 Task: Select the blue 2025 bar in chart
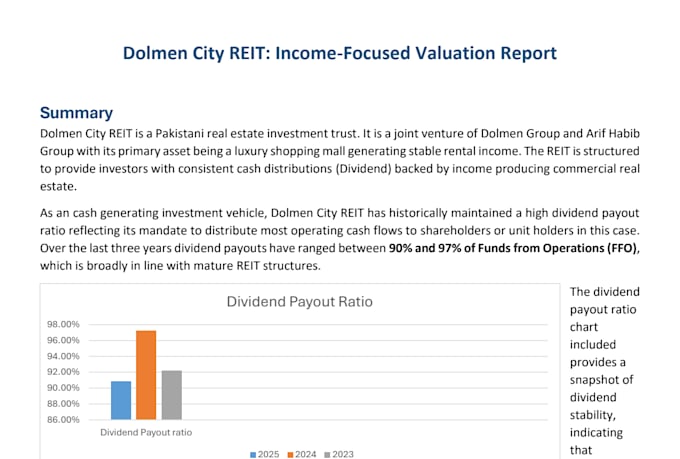[121, 400]
